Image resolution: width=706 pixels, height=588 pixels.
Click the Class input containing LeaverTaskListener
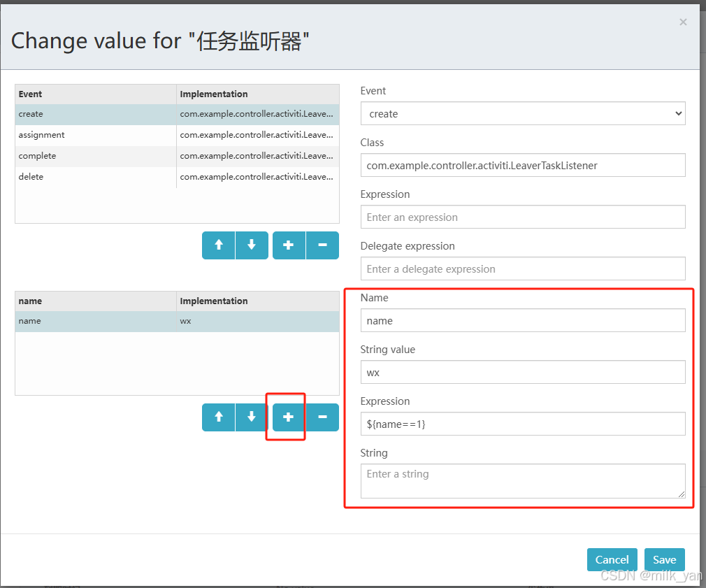pyautogui.click(x=523, y=165)
